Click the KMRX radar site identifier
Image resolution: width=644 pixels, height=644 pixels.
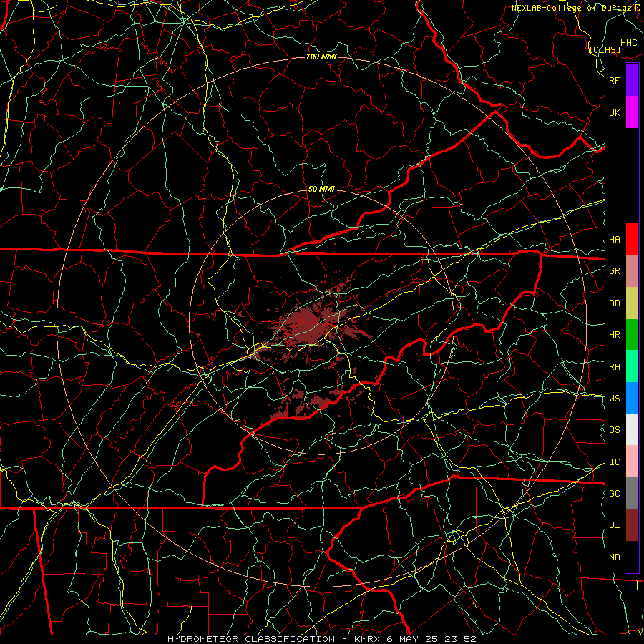368,639
